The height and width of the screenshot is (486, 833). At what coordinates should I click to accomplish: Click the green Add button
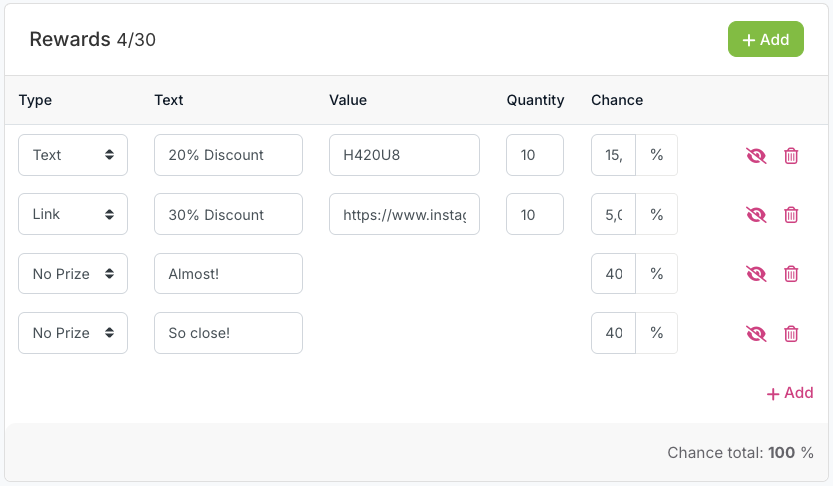[x=765, y=39]
